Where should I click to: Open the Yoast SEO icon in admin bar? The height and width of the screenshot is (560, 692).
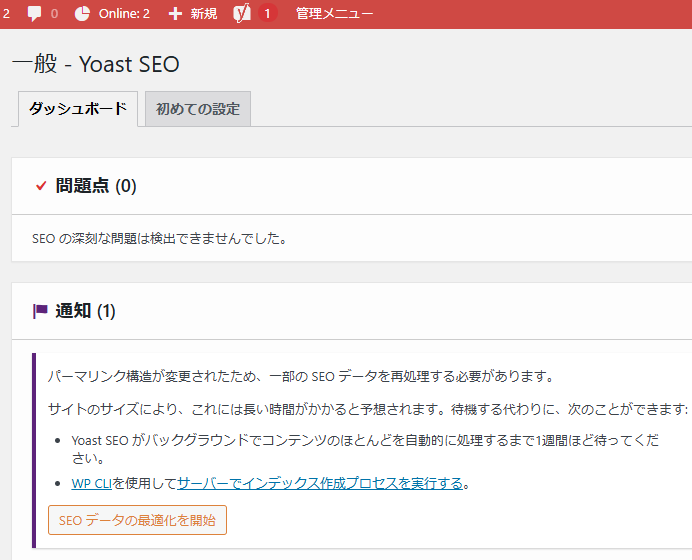[x=242, y=13]
